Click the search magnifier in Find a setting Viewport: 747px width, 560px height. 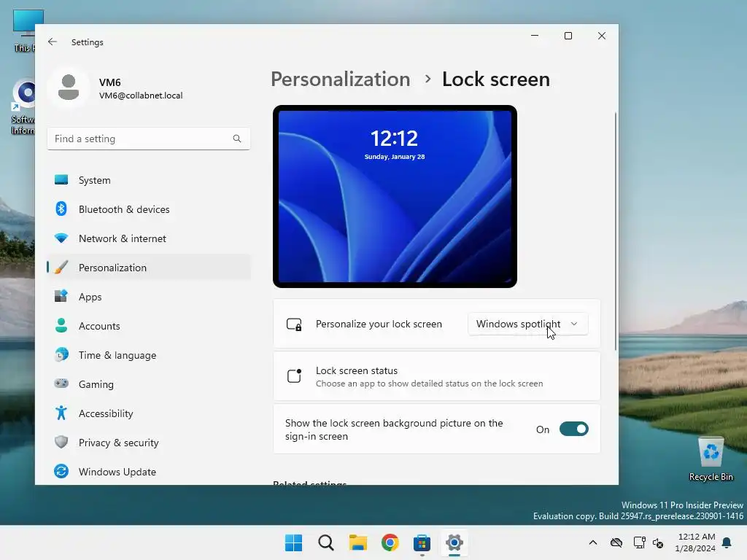237,139
